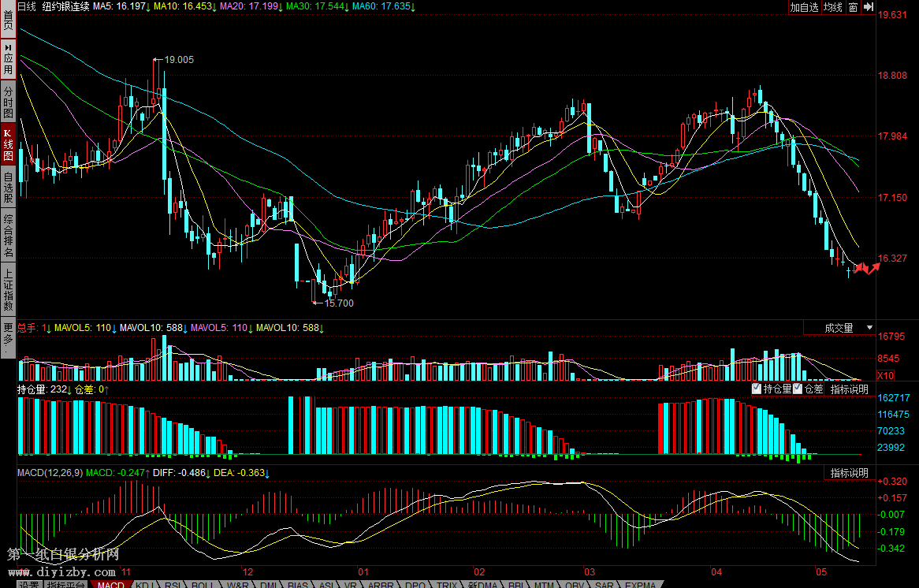
Task: Open the 日线 period selector
Action: tap(27, 6)
